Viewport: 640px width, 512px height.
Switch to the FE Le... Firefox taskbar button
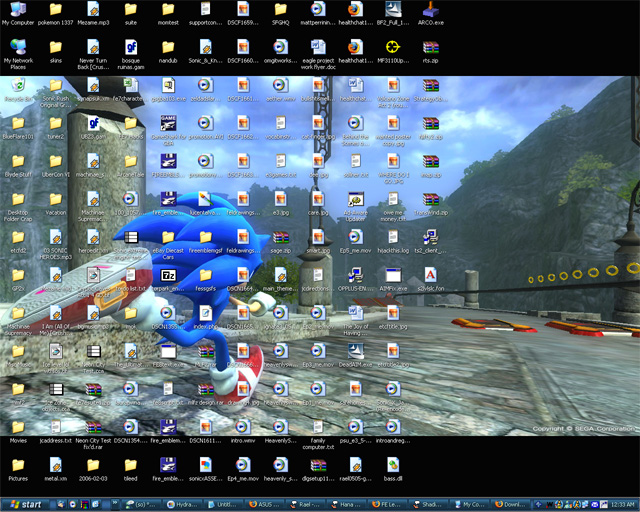coord(389,504)
